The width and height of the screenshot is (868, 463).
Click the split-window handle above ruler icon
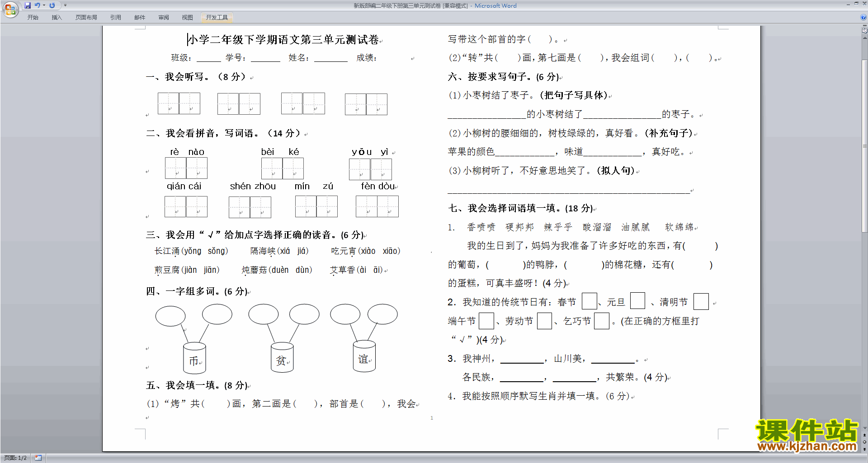coord(865,26)
